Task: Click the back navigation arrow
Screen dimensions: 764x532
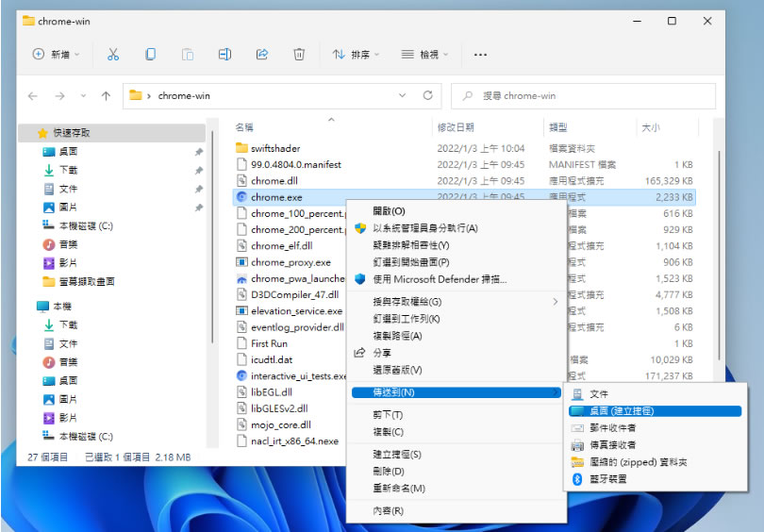Action: 33,96
